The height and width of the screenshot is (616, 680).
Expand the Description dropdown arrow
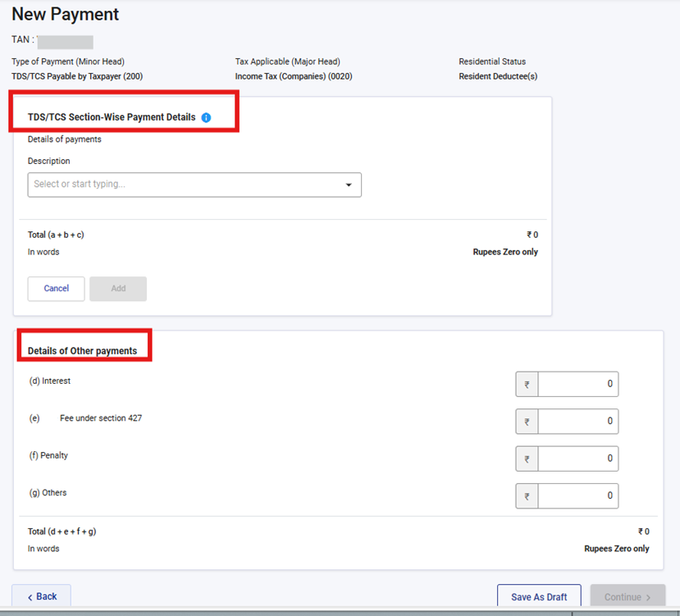349,185
